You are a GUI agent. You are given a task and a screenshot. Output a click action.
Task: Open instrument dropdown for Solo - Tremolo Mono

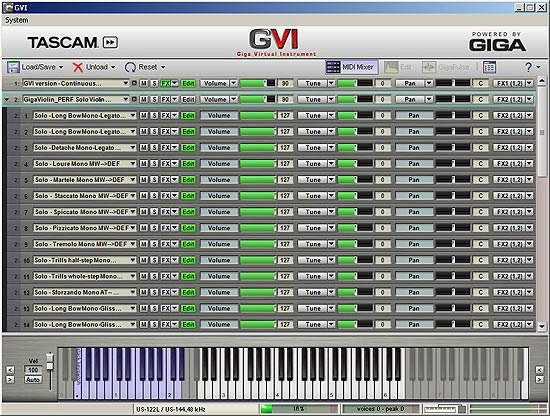click(x=133, y=244)
